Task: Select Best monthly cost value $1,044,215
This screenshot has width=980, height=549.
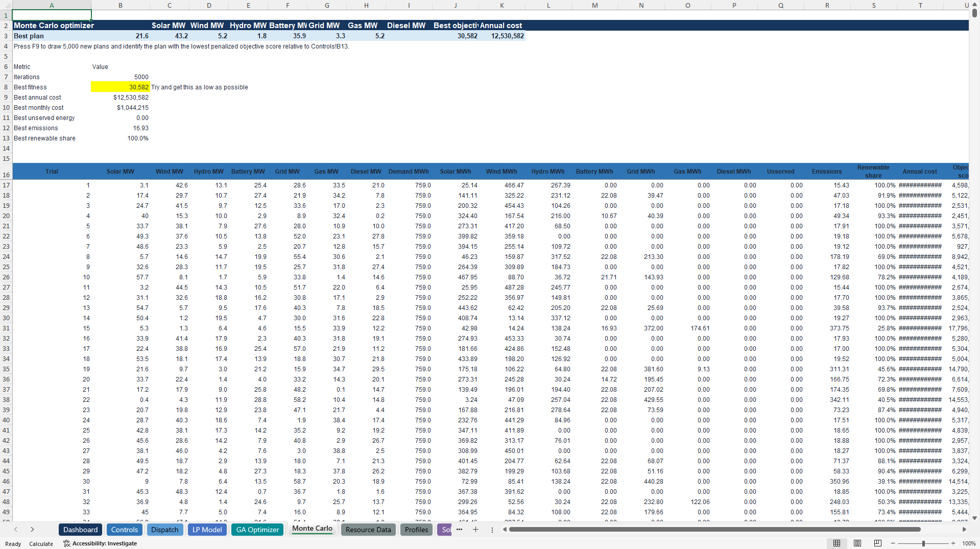Action: pos(121,108)
